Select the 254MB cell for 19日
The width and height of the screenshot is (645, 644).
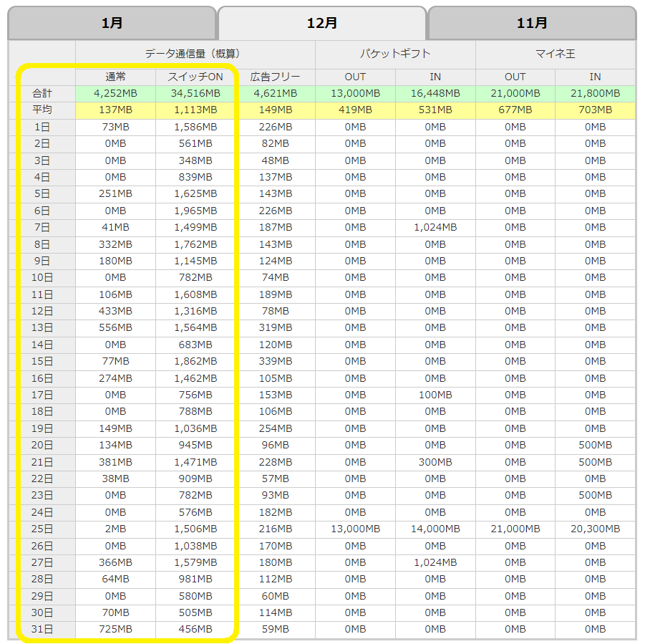[275, 428]
